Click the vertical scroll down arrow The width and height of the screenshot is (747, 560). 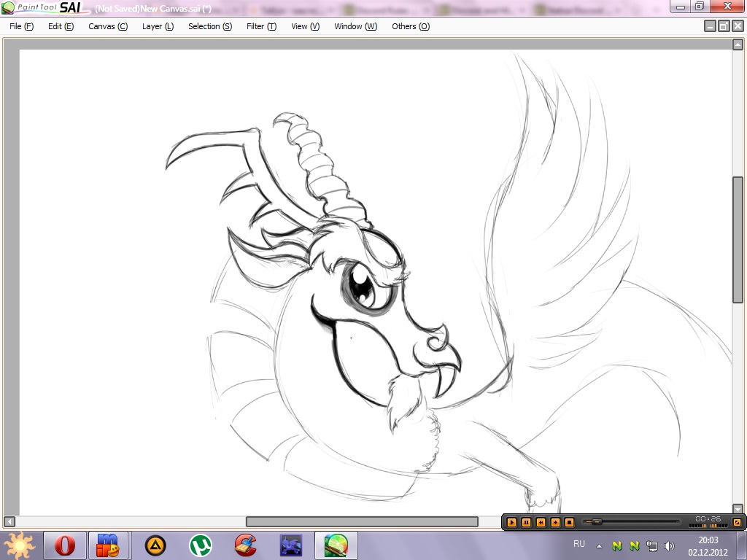click(x=738, y=509)
